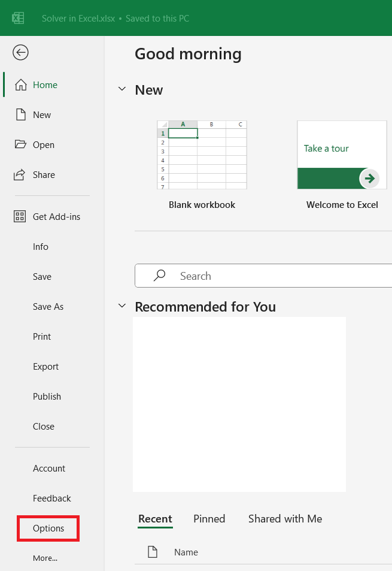Open the Info page
Viewport: 392px width, 571px height.
[x=40, y=246]
